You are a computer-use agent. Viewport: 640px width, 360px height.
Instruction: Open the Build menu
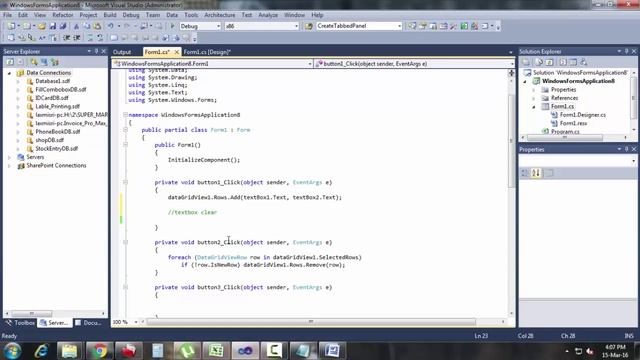(110, 15)
